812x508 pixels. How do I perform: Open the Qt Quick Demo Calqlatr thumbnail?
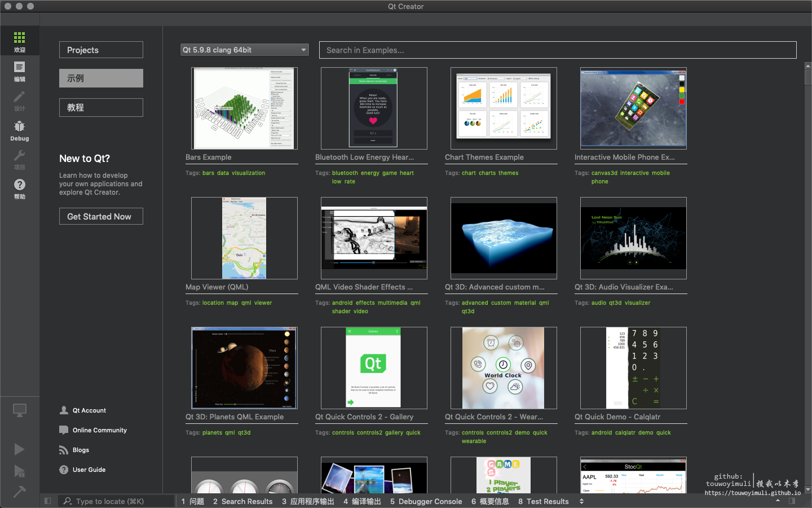633,368
